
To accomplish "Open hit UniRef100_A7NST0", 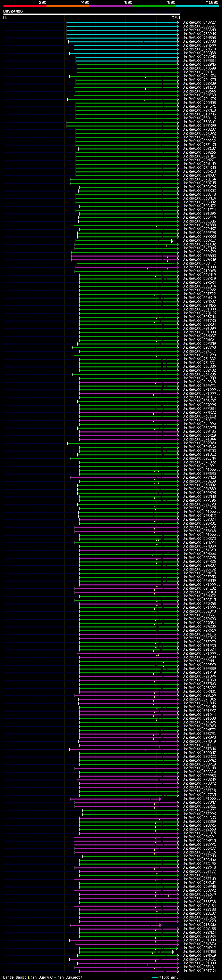I will 199,49.
